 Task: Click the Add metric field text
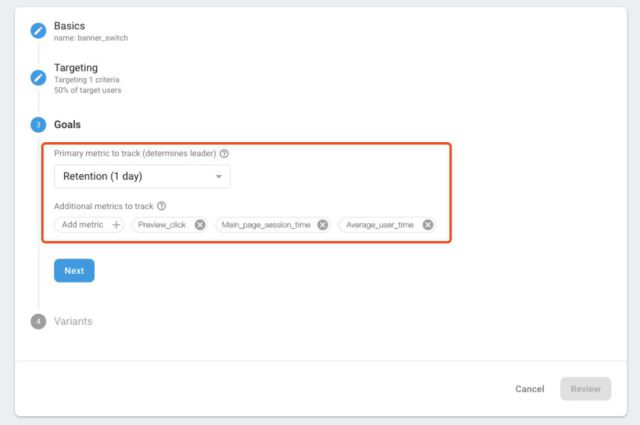[83, 225]
